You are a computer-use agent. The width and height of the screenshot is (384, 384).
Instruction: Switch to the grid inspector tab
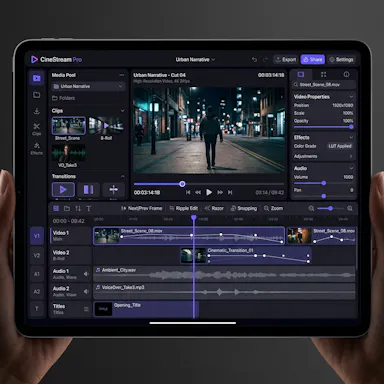pyautogui.click(x=323, y=74)
